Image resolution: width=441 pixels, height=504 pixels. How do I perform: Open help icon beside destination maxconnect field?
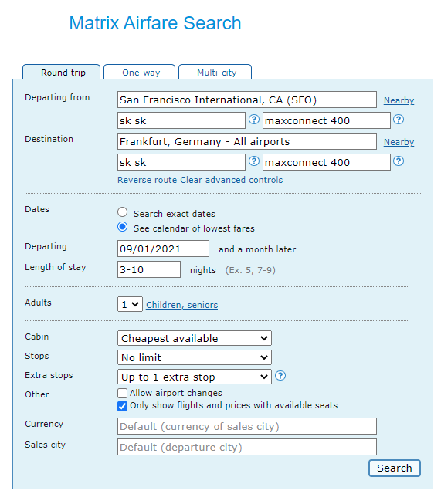pyautogui.click(x=399, y=161)
